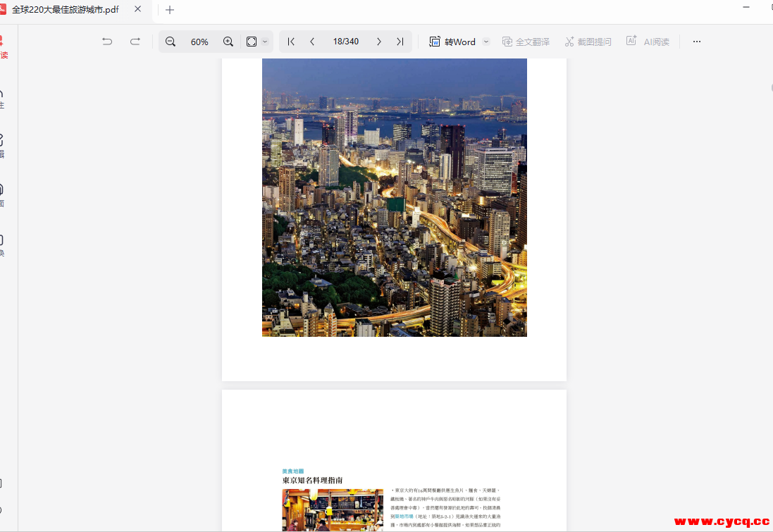Viewport: 773px width, 532px height.
Task: Click the 18/340 page number field
Action: click(x=346, y=42)
